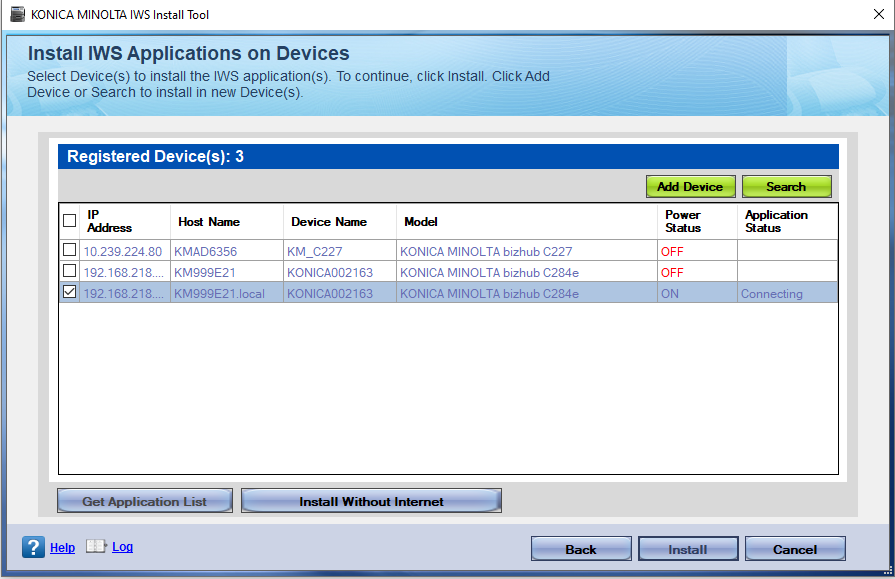Click the Add Device button
The image size is (895, 579).
pos(690,187)
